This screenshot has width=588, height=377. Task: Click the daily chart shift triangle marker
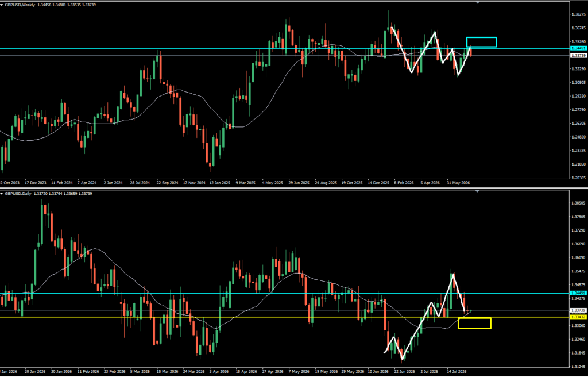point(477,191)
